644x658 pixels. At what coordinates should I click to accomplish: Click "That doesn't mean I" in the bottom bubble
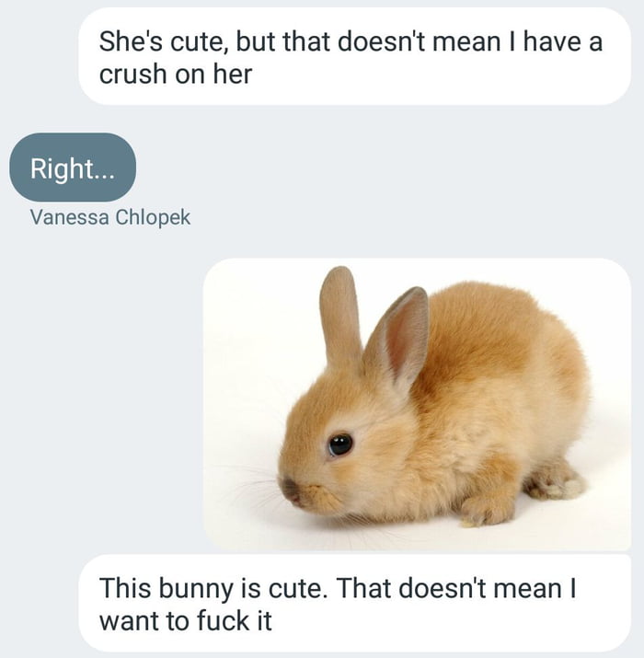point(455,587)
